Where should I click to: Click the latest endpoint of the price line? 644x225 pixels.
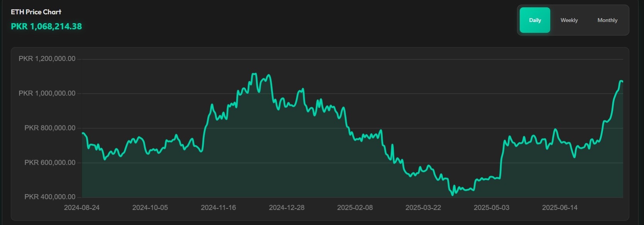coord(622,81)
